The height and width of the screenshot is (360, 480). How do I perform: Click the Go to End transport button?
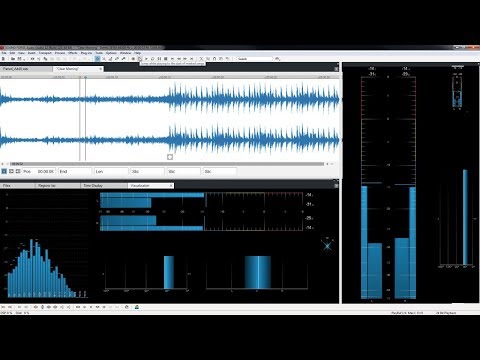tap(191, 59)
